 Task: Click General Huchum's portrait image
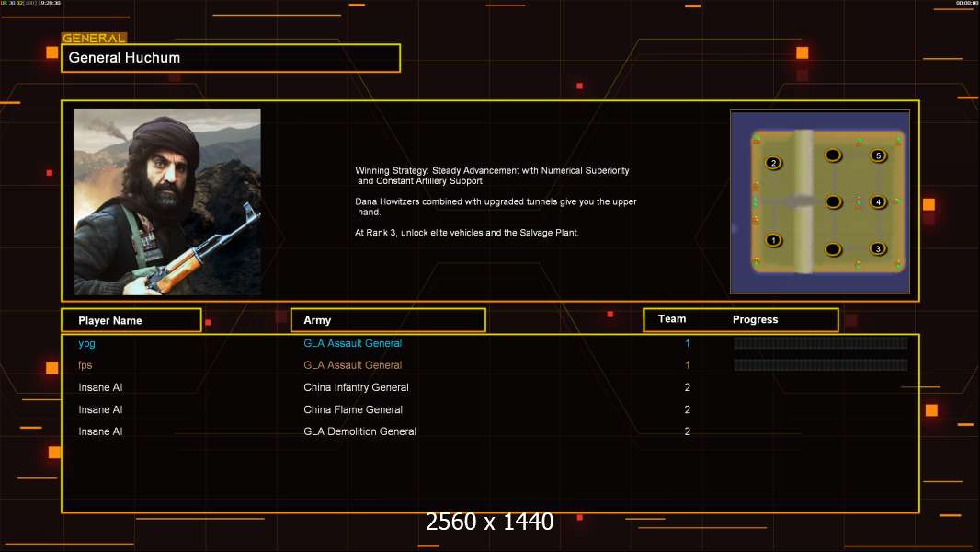(167, 201)
